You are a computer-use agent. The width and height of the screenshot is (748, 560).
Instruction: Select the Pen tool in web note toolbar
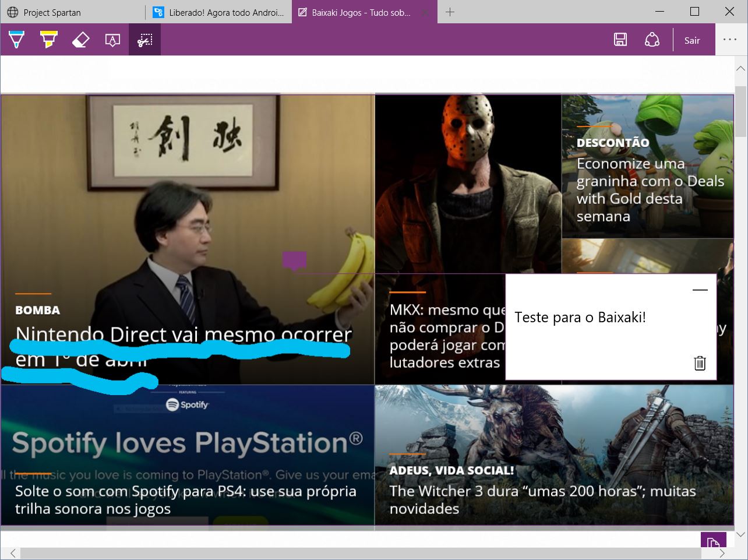coord(16,40)
